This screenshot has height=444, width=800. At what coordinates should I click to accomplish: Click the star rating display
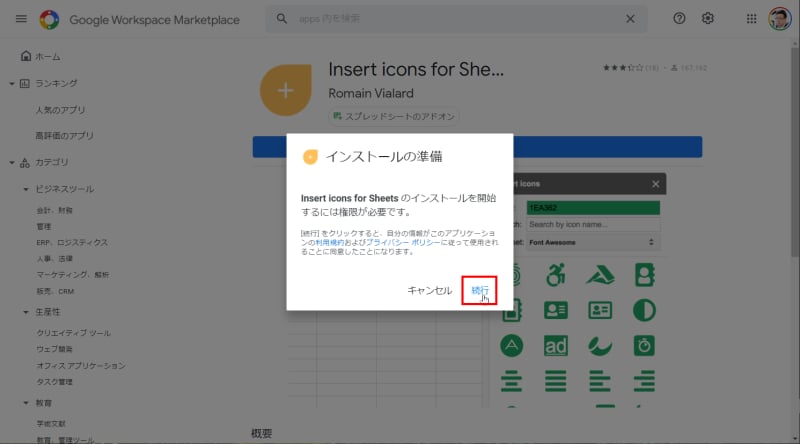point(623,67)
